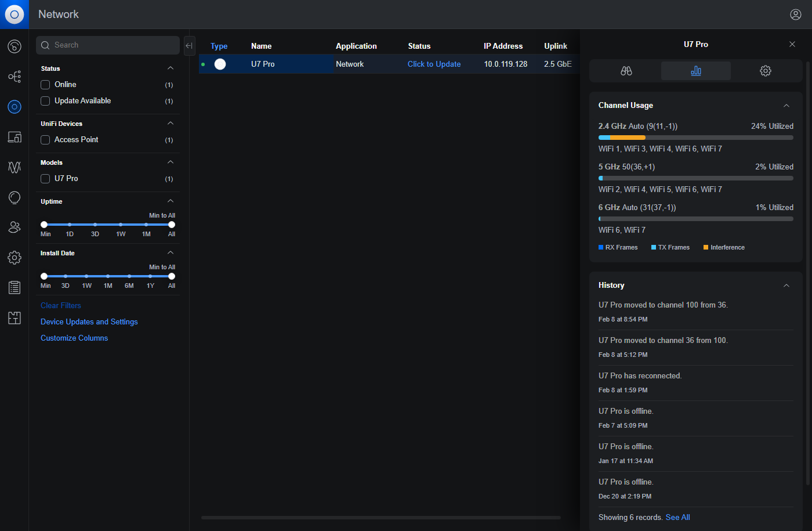Click the Interference legend item
Image resolution: width=812 pixels, height=531 pixels.
point(724,248)
